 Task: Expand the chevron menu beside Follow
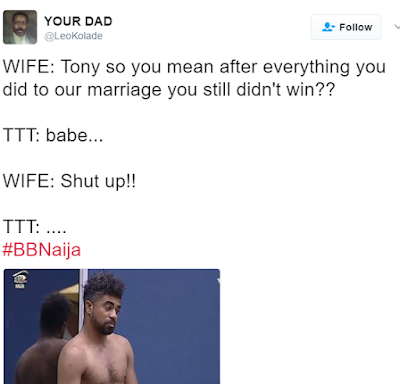[397, 27]
